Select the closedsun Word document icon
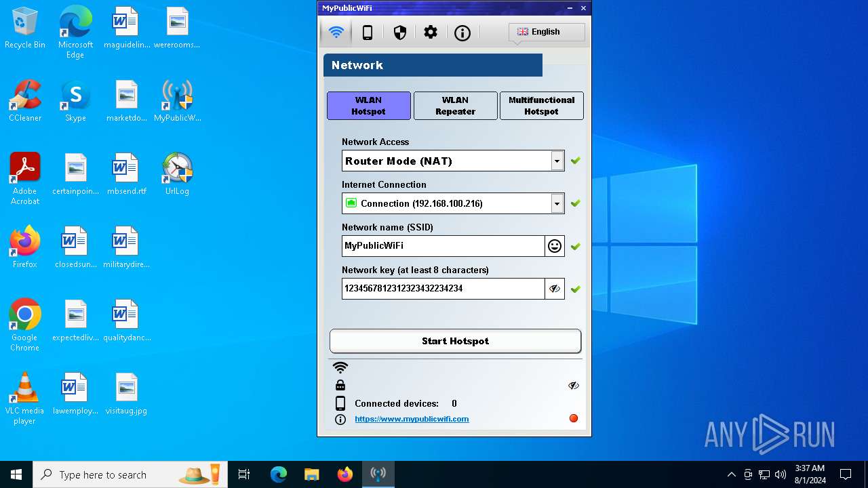 click(75, 248)
